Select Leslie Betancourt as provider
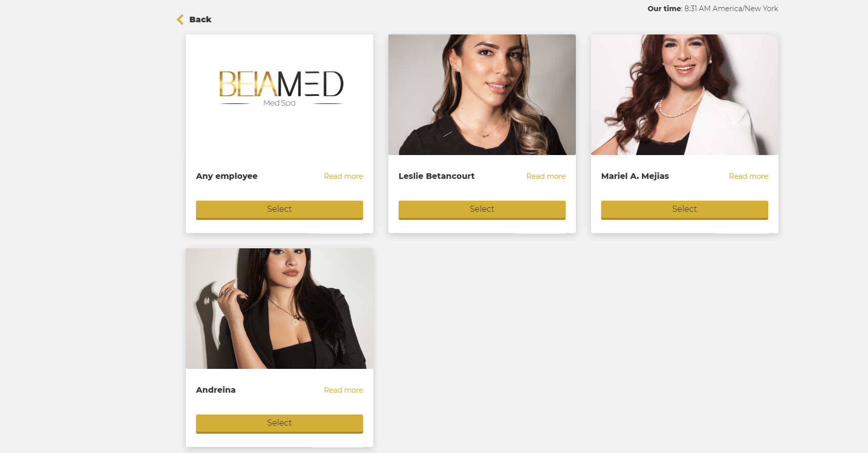868x453 pixels. click(482, 210)
